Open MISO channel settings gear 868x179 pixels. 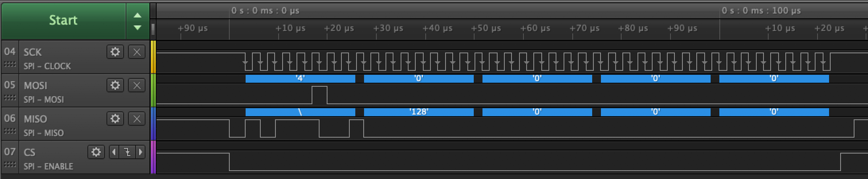[115, 119]
